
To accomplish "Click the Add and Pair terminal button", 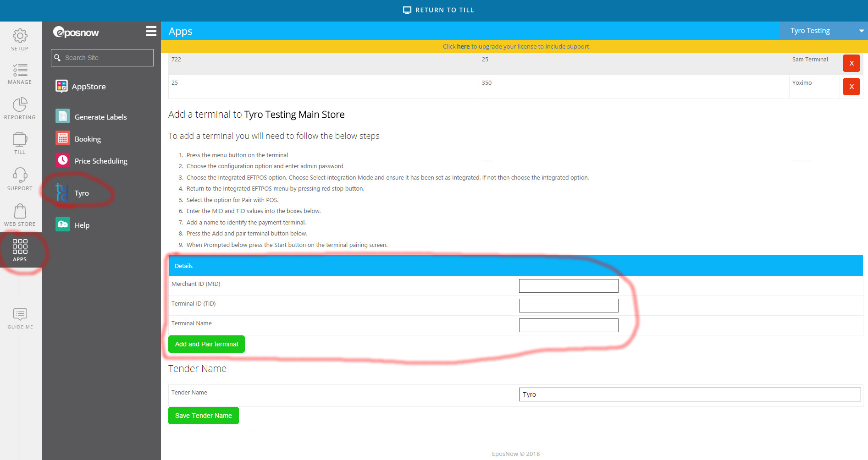I will pos(206,344).
